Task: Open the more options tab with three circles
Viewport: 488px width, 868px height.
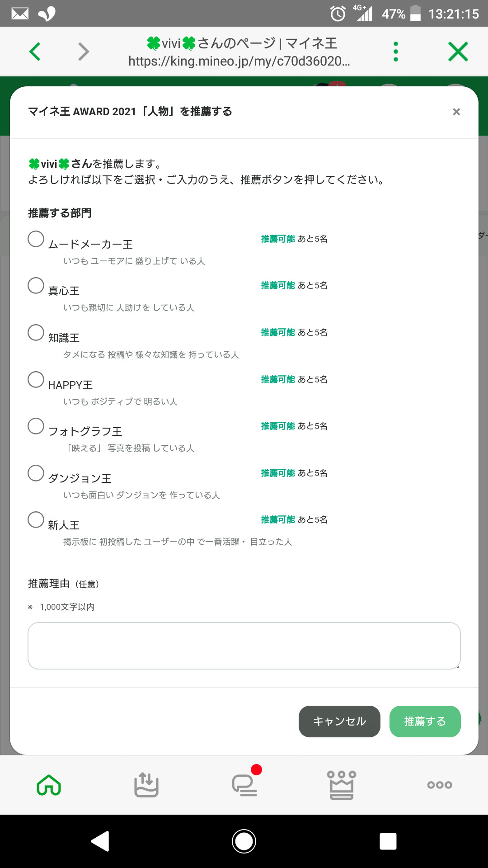Action: click(440, 785)
